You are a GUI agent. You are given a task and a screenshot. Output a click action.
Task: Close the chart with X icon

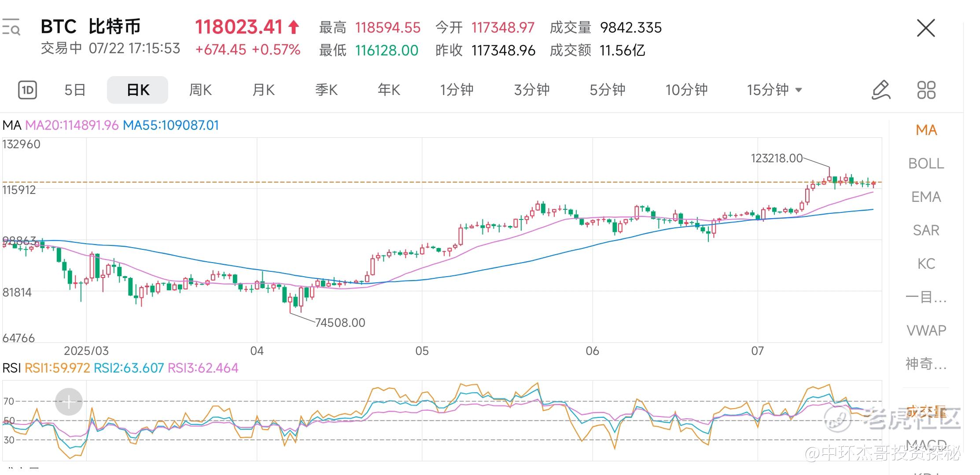tap(925, 28)
